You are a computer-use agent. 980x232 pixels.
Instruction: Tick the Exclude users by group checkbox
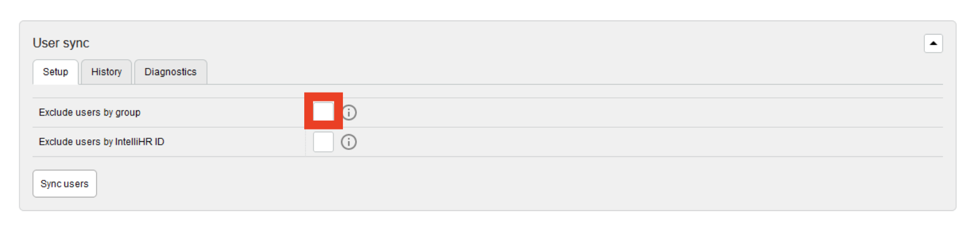(324, 111)
